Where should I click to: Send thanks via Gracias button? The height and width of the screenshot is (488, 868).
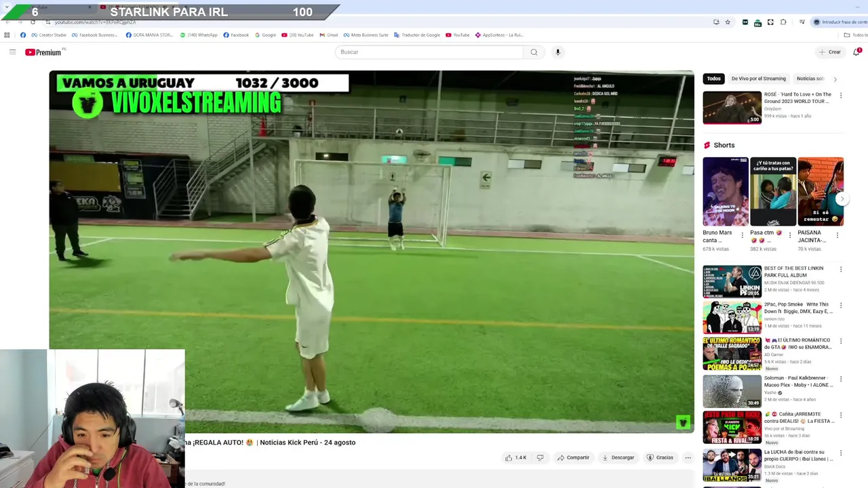[x=660, y=457]
